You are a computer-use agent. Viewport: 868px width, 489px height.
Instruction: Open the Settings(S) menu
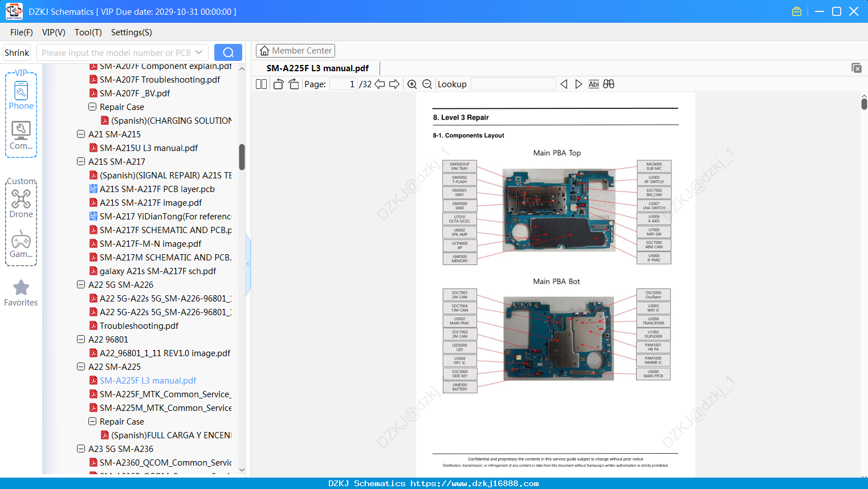click(132, 32)
